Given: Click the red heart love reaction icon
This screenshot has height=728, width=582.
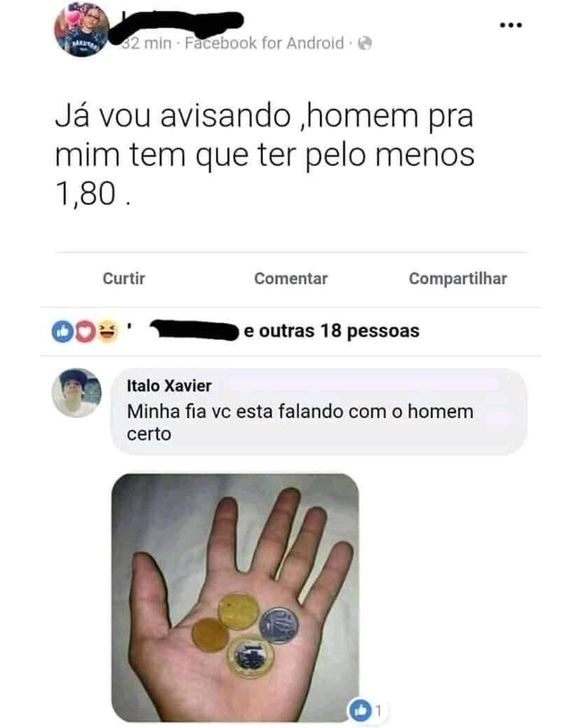Looking at the screenshot, I should tap(84, 332).
